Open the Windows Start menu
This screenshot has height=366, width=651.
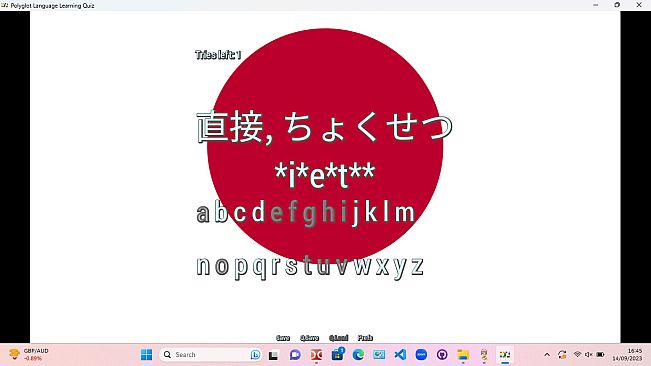[146, 355]
